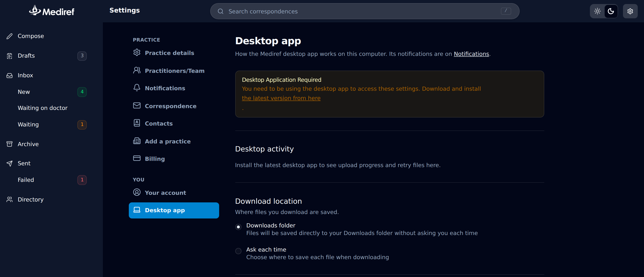This screenshot has width=644, height=277.
Task: Click the Sent paper-plane icon
Action: click(x=9, y=163)
